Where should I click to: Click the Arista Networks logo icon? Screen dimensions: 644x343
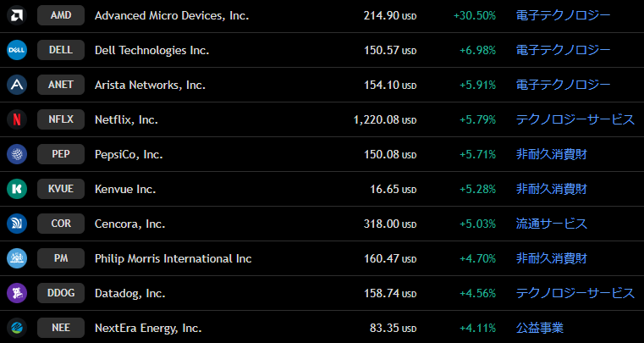pos(17,85)
